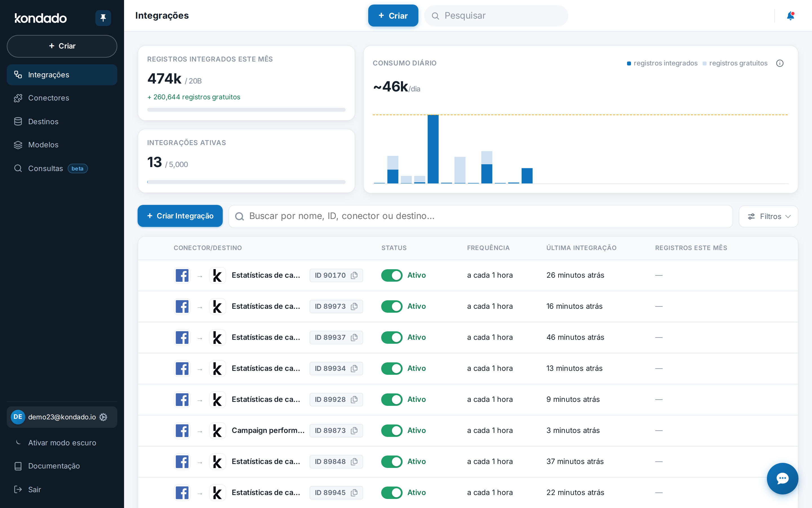
Task: Click the ID 90170 badge
Action: (336, 275)
